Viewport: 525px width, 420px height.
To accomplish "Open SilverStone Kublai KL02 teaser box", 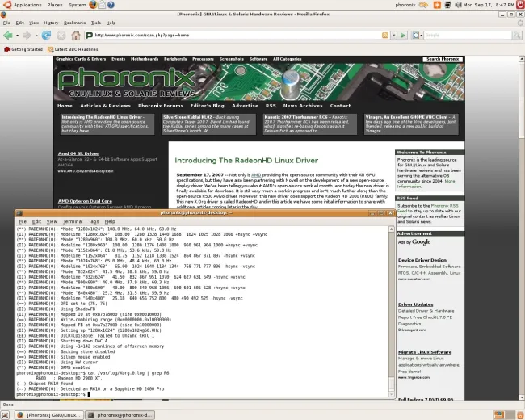I will click(x=208, y=124).
